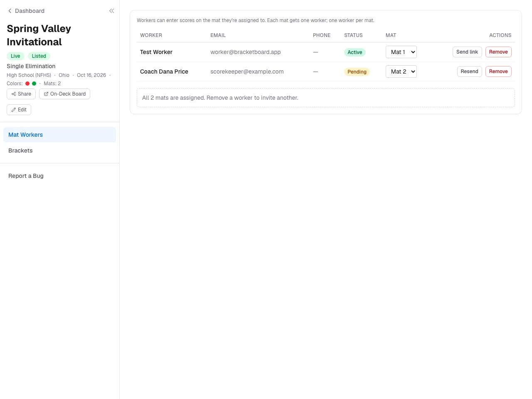Click the pencil Edit icon

14,110
